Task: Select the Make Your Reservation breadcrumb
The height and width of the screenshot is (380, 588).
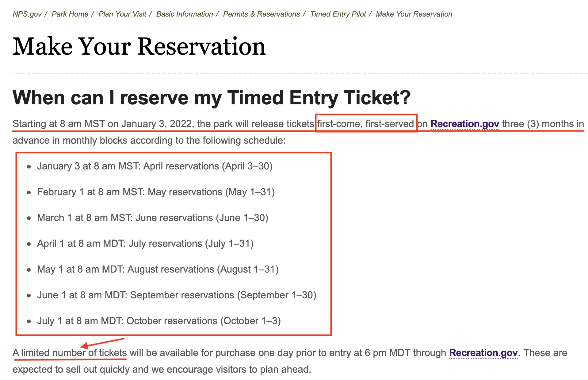Action: [414, 14]
